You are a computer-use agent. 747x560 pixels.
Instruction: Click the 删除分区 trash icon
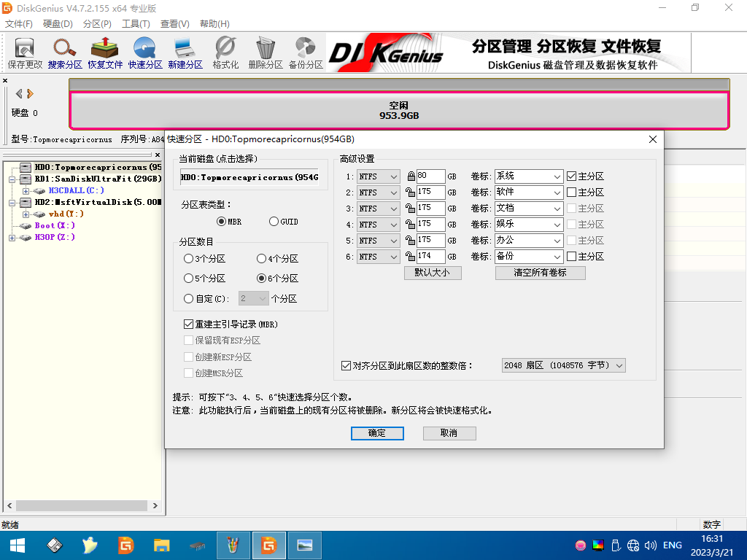[x=266, y=53]
